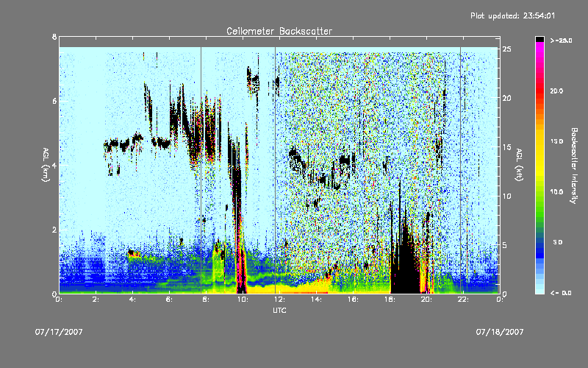The width and height of the screenshot is (588, 368).
Task: Select the "Backscatter Intensity" colorbar label
Action: pyautogui.click(x=574, y=166)
